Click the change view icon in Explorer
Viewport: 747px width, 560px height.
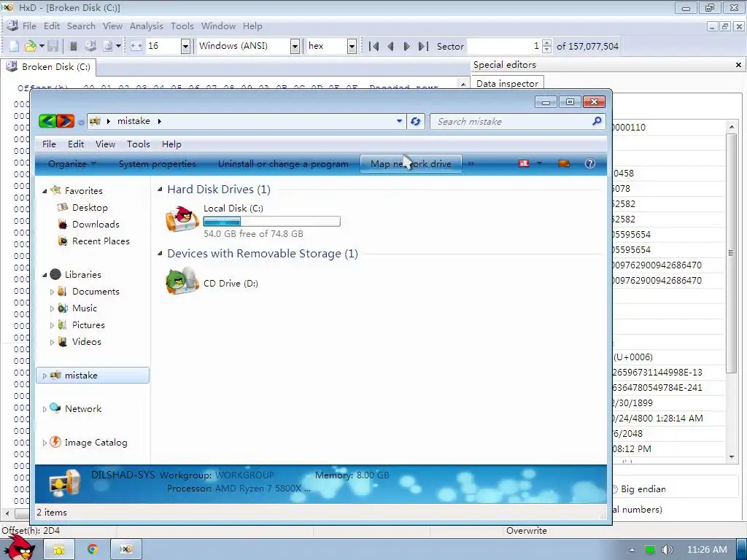coord(524,164)
